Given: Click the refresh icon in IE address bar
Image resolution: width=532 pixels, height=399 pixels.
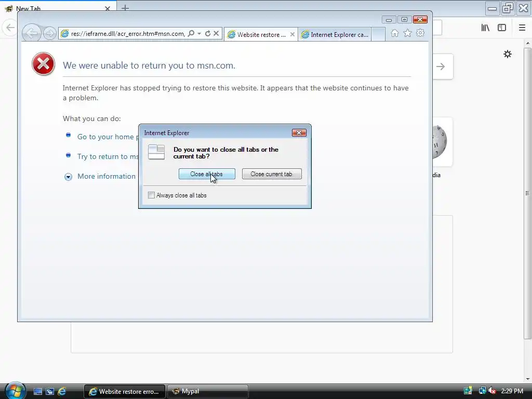Looking at the screenshot, I should (208, 33).
